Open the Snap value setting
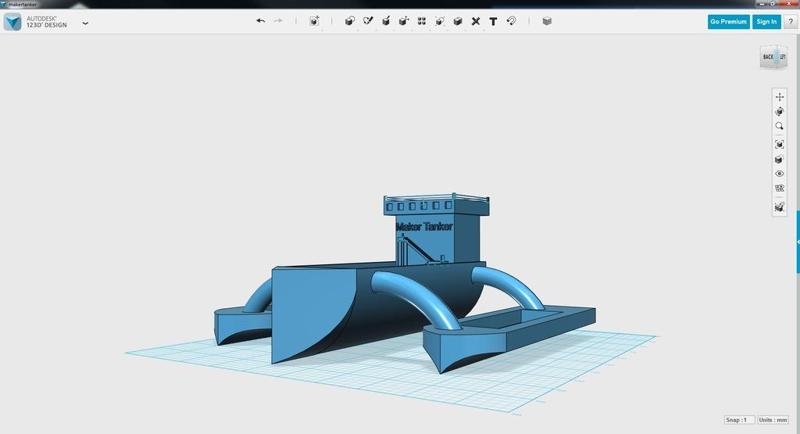This screenshot has width=800, height=434. click(737, 420)
